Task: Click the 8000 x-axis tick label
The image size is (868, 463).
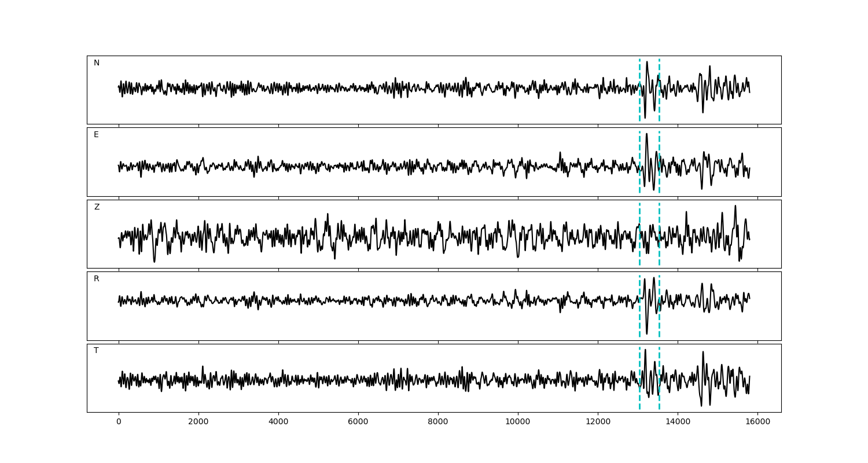Action: [x=438, y=422]
